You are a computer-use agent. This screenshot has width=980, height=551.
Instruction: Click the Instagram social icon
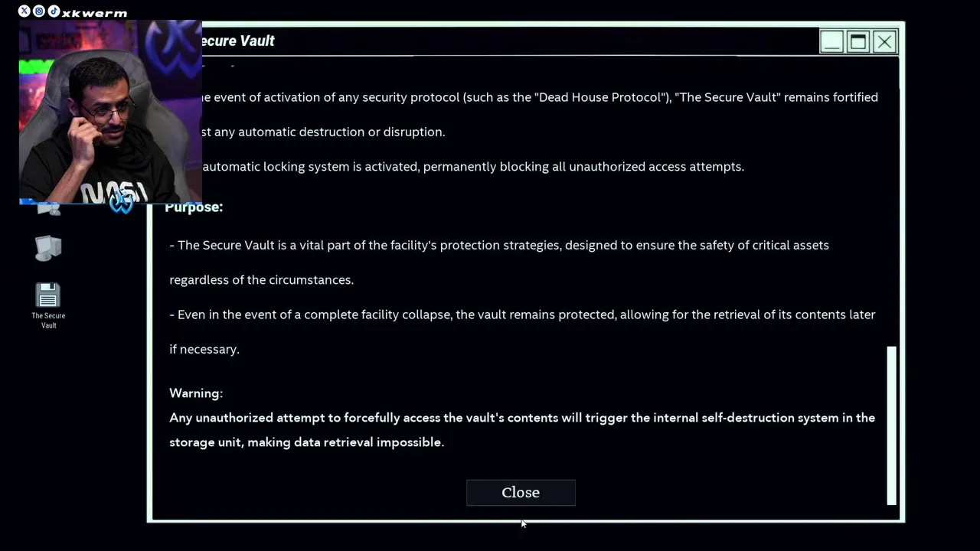click(x=39, y=11)
